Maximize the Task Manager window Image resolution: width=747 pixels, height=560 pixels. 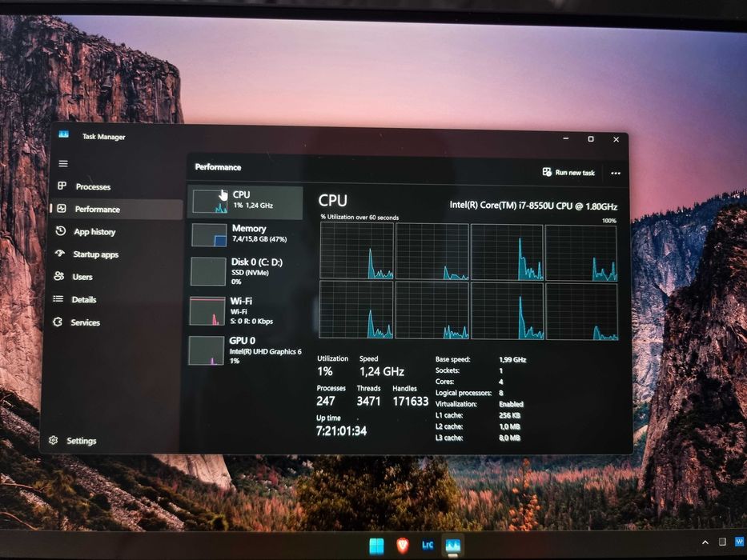point(591,139)
